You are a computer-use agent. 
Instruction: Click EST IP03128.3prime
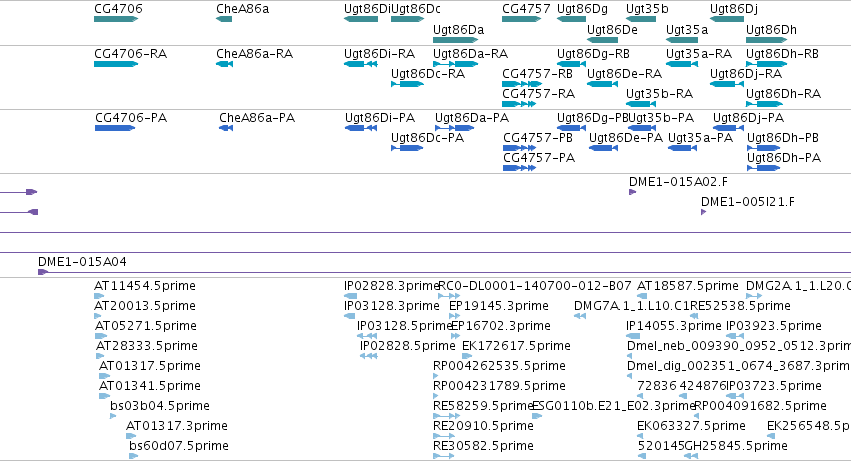(x=350, y=316)
